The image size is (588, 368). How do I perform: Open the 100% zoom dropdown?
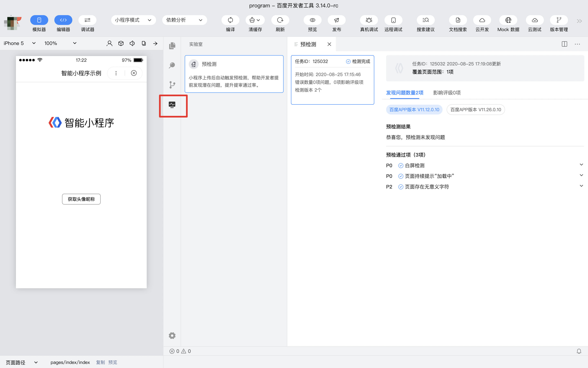[60, 43]
